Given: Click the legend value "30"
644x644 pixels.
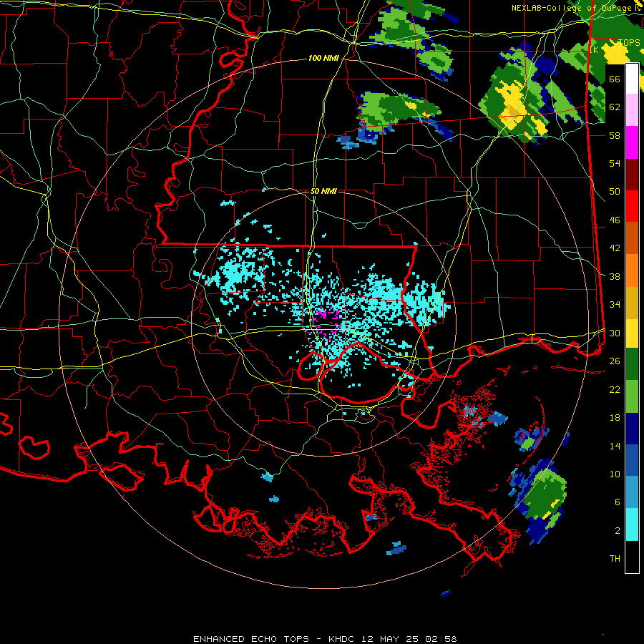Looking at the screenshot, I should point(615,333).
